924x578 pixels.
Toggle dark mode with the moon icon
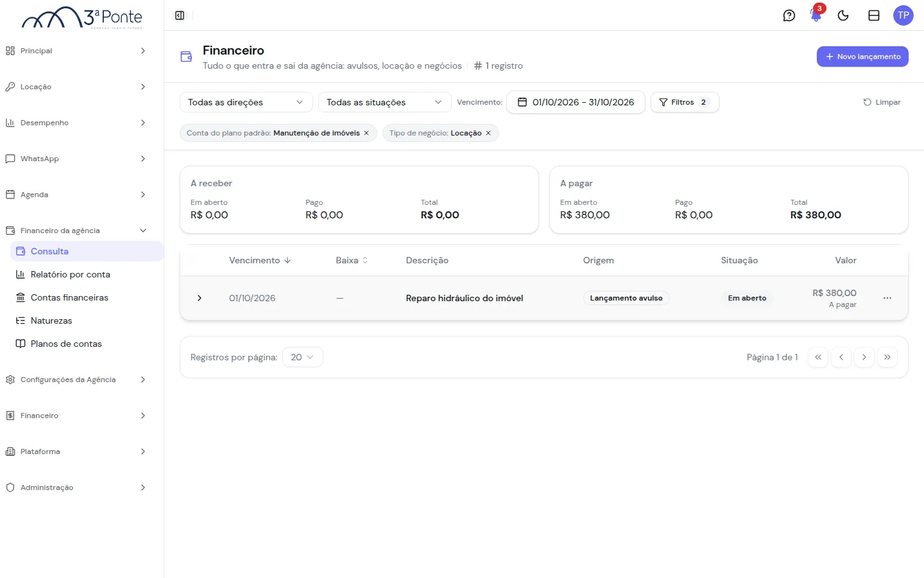click(x=843, y=15)
